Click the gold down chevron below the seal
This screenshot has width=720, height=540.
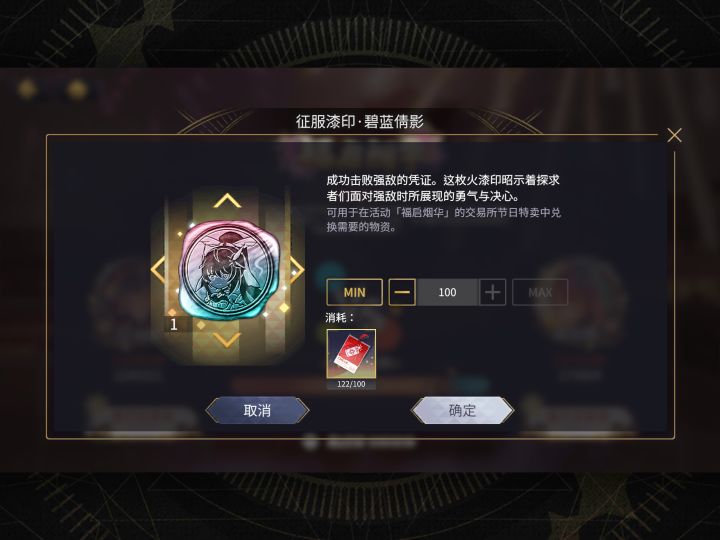point(227,339)
